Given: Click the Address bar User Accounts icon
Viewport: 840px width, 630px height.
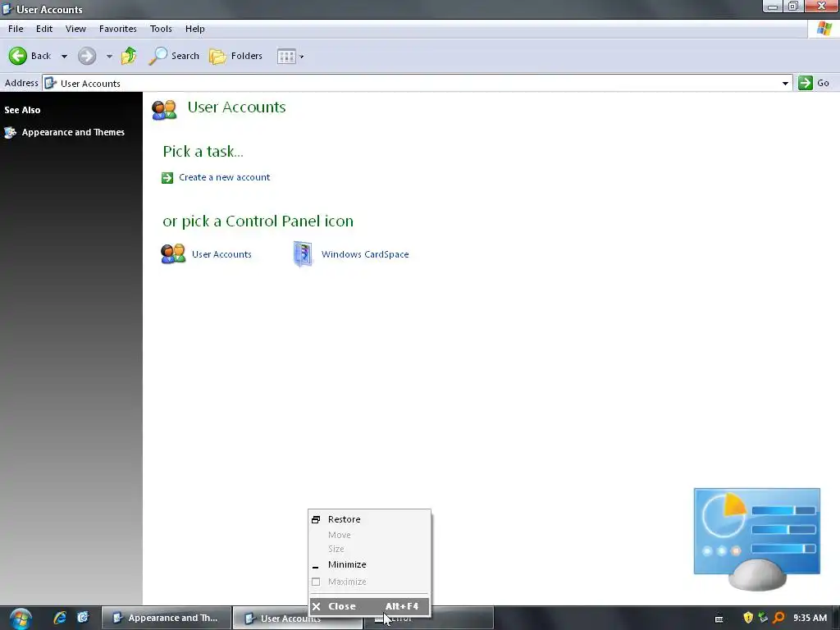Looking at the screenshot, I should [50, 83].
